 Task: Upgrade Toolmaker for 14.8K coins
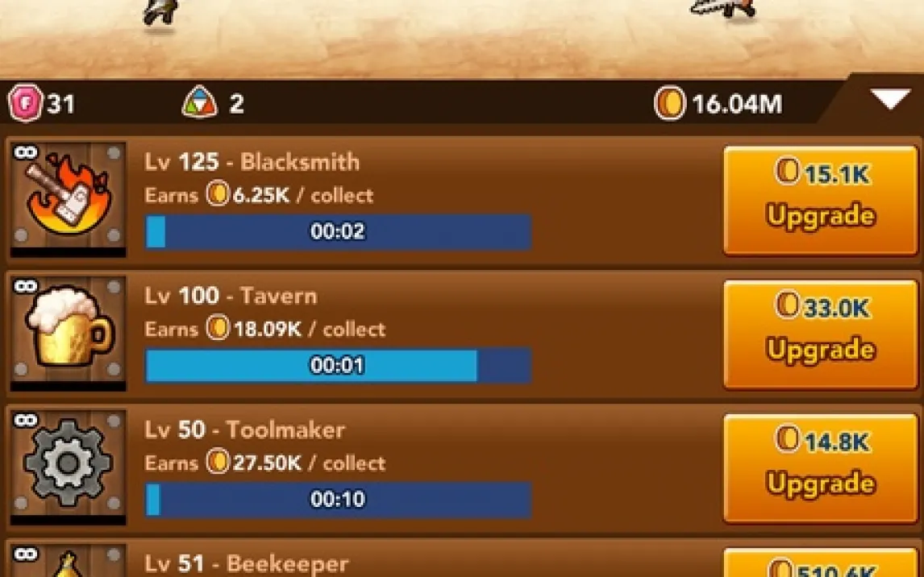(820, 468)
